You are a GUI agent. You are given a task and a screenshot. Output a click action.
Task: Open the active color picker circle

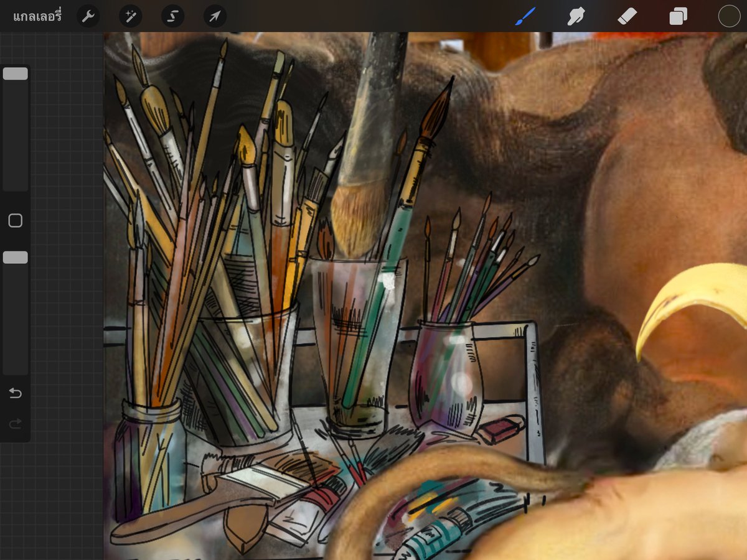(729, 16)
